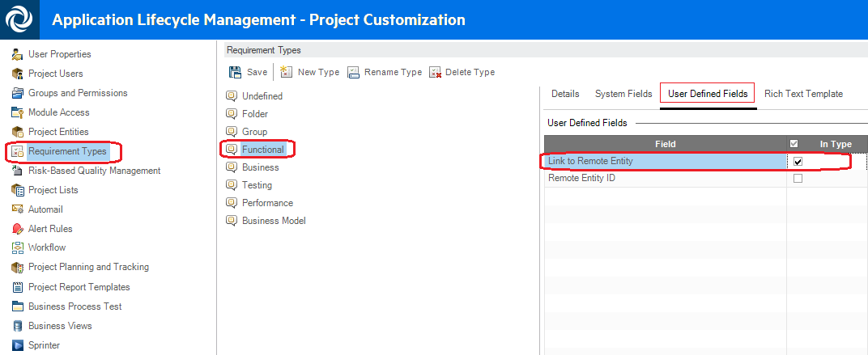This screenshot has width=868, height=355.
Task: Go to Project Planning and Tracking
Action: click(88, 267)
